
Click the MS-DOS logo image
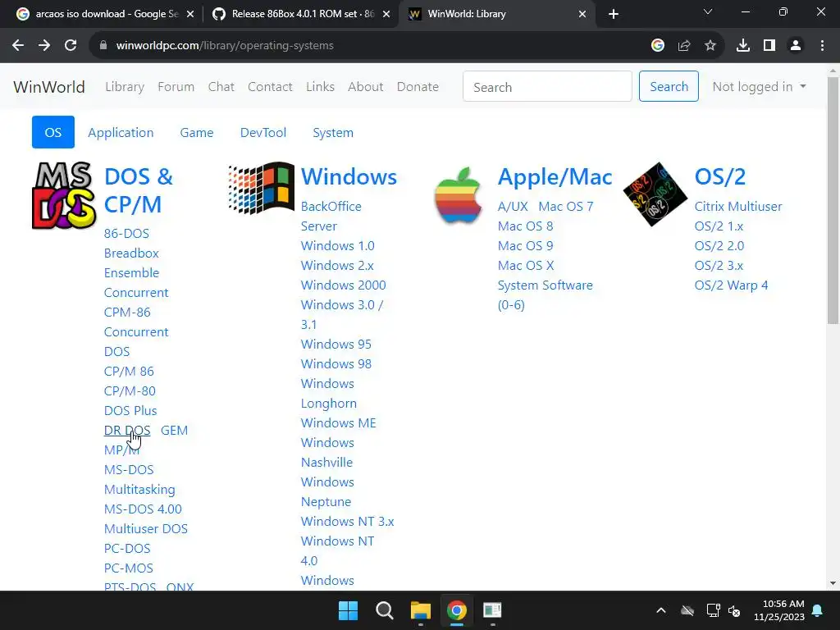[64, 195]
